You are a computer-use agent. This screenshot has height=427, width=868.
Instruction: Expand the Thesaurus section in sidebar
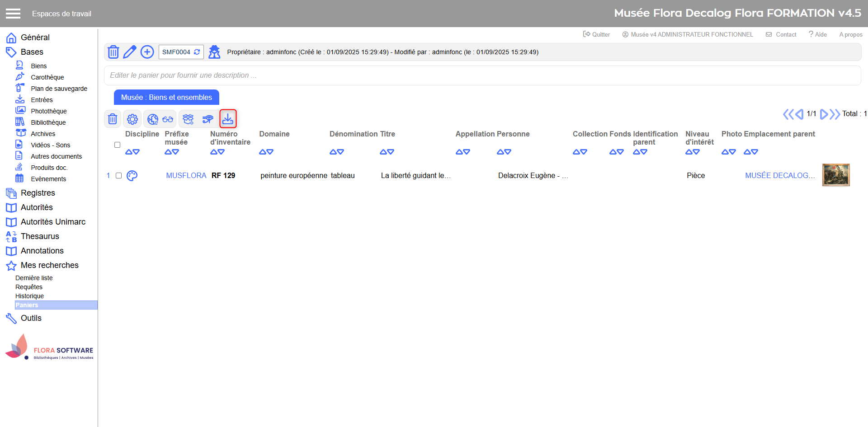coord(40,236)
